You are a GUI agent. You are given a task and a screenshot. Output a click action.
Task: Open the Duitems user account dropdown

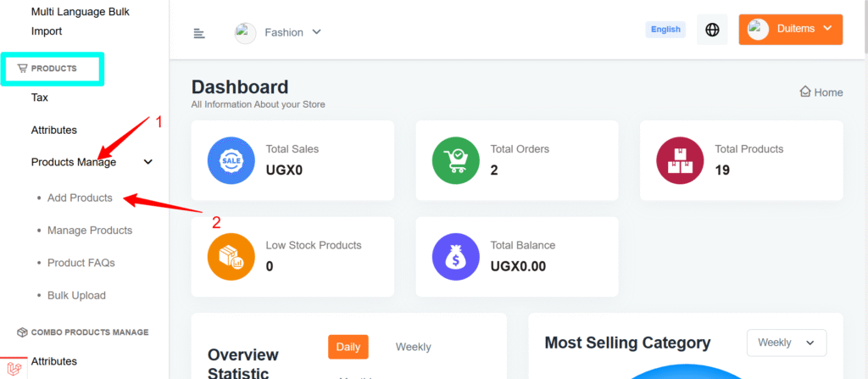(790, 29)
